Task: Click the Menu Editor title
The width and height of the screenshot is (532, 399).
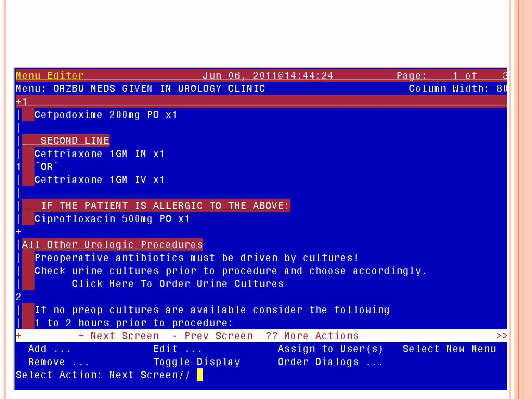Action: coord(50,76)
